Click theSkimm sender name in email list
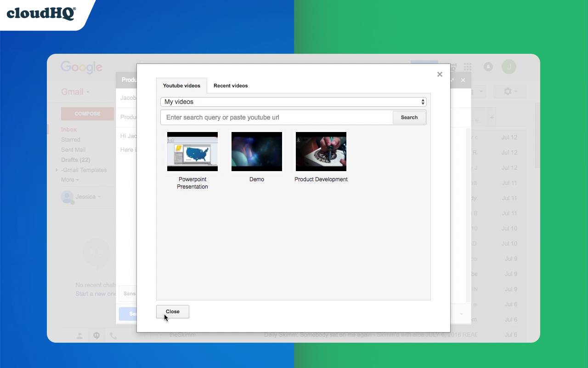This screenshot has height=368, width=588. point(182,335)
